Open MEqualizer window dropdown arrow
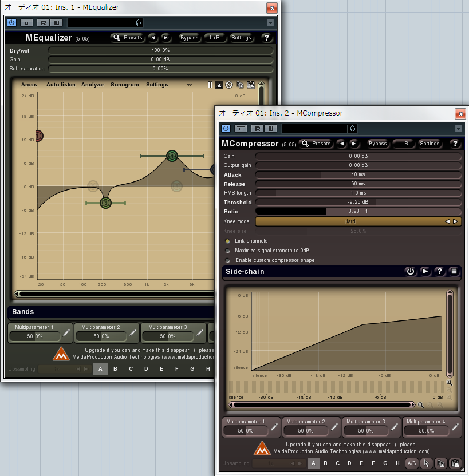 [x=270, y=23]
